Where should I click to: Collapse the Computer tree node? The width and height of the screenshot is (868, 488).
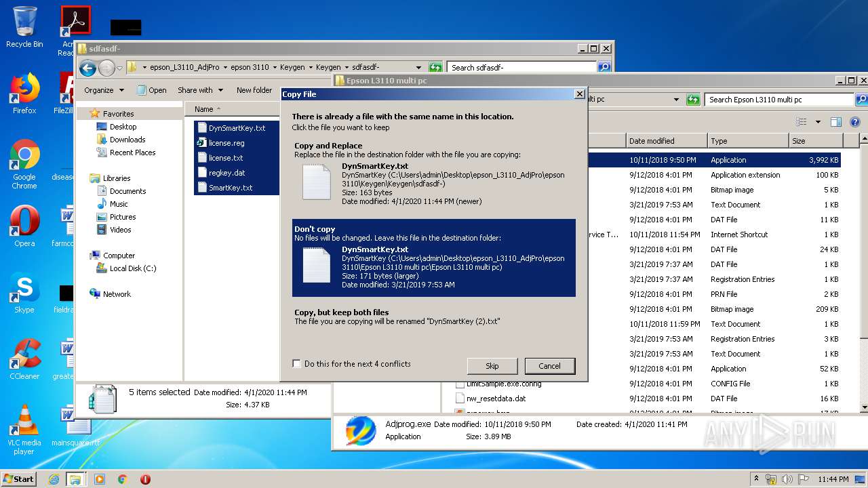(x=85, y=256)
